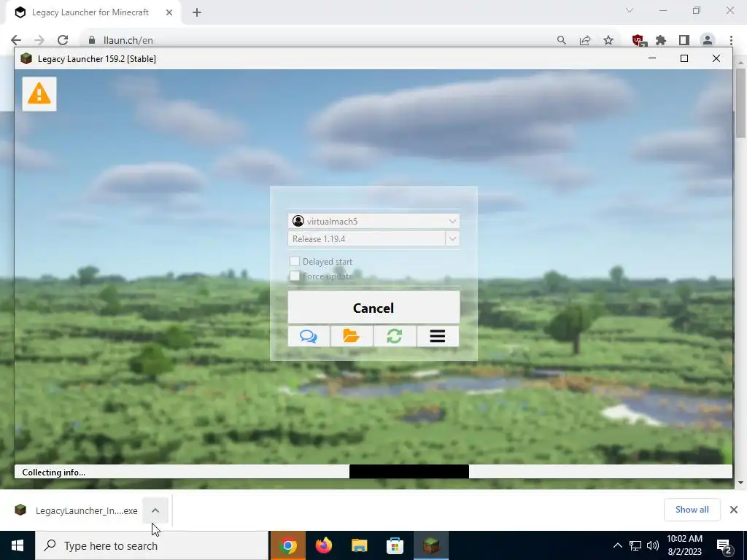The image size is (747, 560).
Task: Minimize the Legacy Launcher window
Action: [652, 58]
